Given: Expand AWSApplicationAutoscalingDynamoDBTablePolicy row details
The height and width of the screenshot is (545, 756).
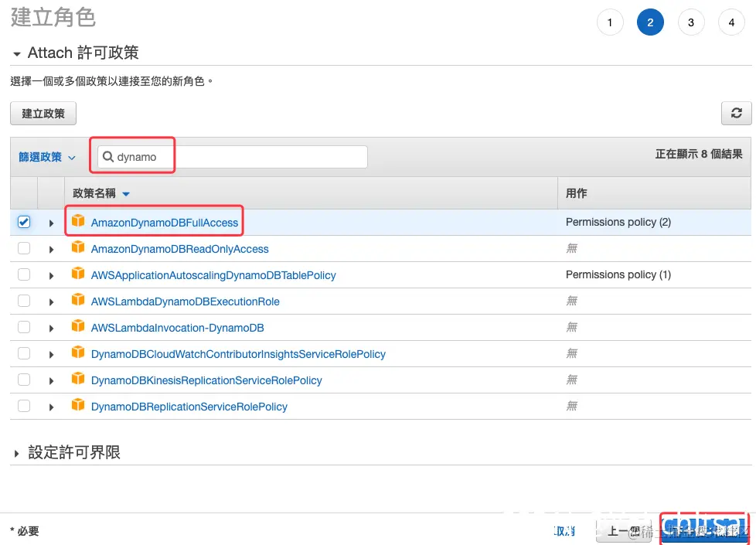Looking at the screenshot, I should [51, 276].
